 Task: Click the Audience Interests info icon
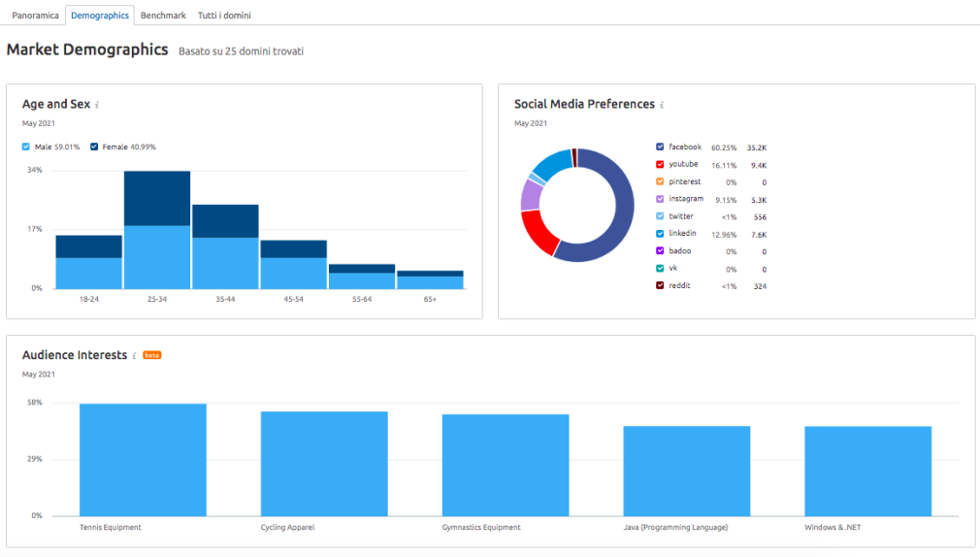tap(134, 356)
